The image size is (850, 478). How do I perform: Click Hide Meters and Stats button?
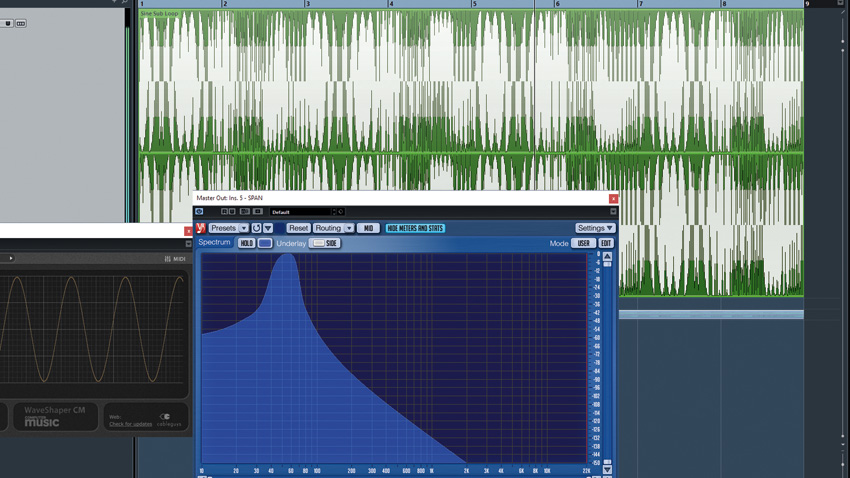pos(415,228)
